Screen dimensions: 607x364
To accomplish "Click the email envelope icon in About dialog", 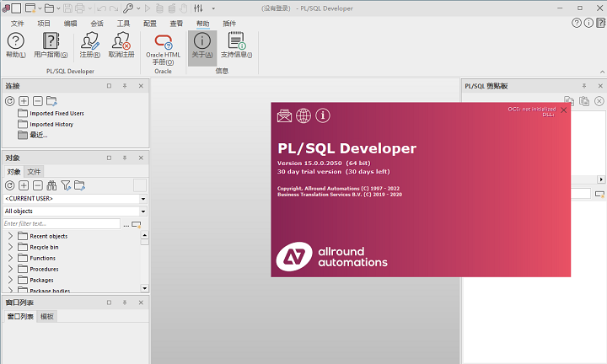I will (x=285, y=115).
